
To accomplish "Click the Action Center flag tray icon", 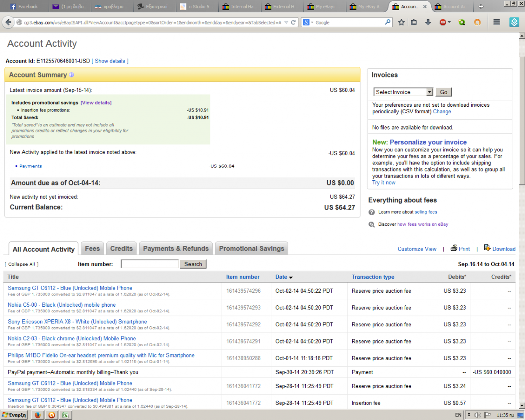I will [487, 415].
